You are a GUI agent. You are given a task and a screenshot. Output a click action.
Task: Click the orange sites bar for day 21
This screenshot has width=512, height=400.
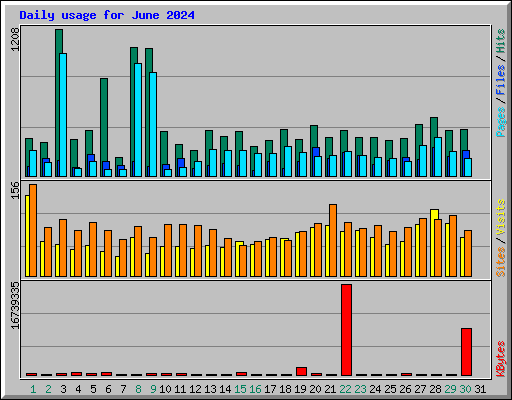(x=333, y=240)
